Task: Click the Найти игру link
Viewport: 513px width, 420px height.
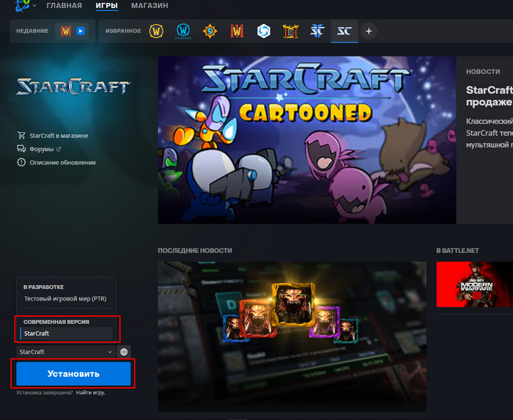Action: pos(89,392)
